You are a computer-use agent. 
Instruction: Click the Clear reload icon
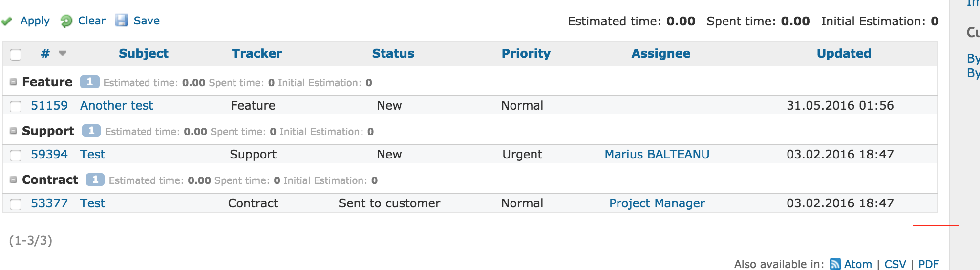tap(66, 21)
